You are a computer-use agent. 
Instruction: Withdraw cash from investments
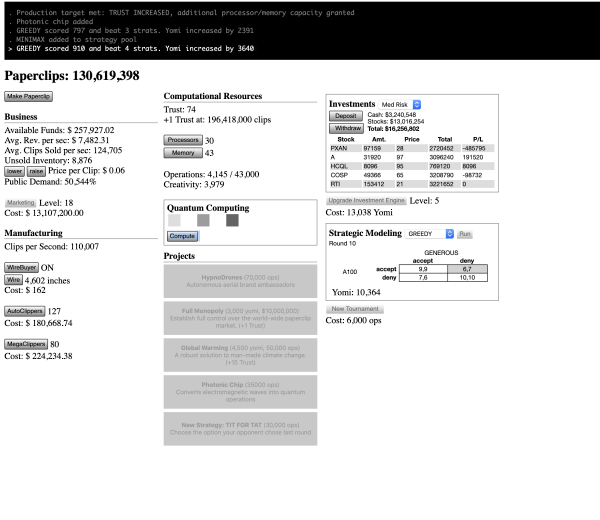[x=345, y=128]
